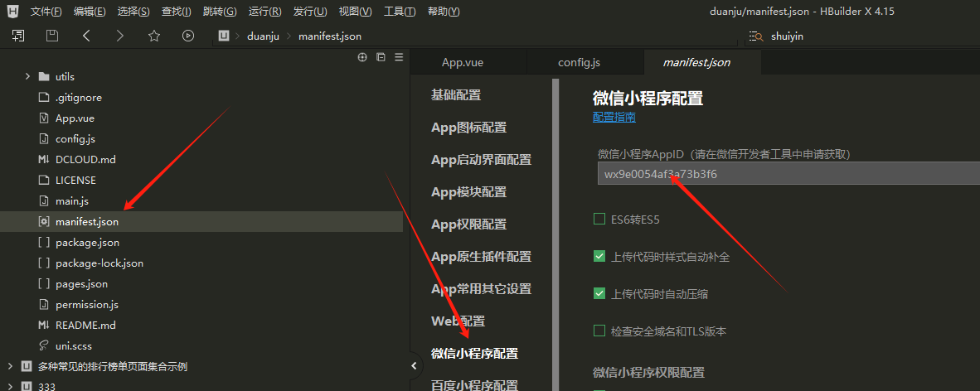Click the 微信小程序AppID input field
The height and width of the screenshot is (391, 980).
pyautogui.click(x=788, y=174)
